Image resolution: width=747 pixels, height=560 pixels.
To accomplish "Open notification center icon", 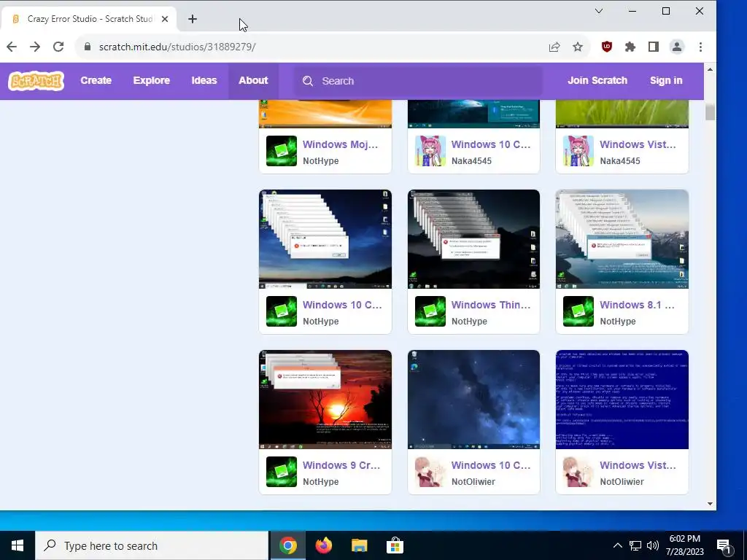I will point(724,546).
